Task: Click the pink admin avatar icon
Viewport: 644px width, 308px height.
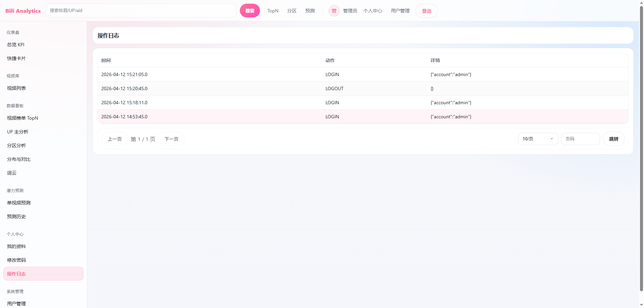Action: coord(334,11)
